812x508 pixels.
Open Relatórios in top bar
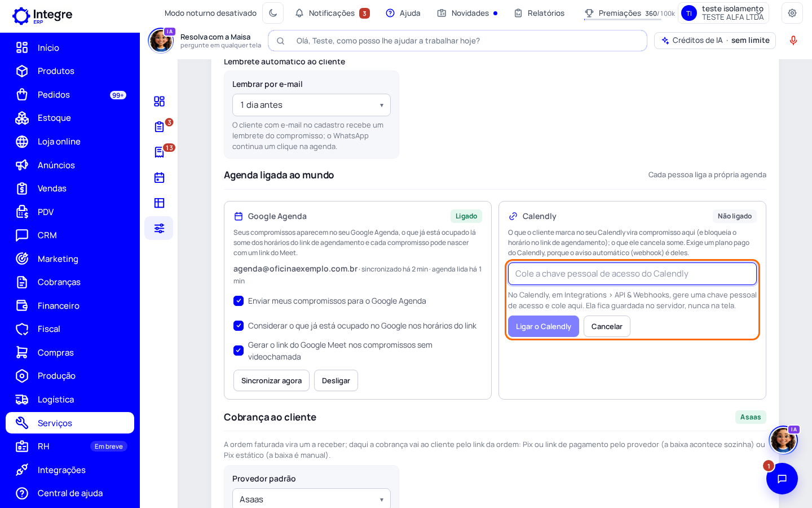(539, 13)
